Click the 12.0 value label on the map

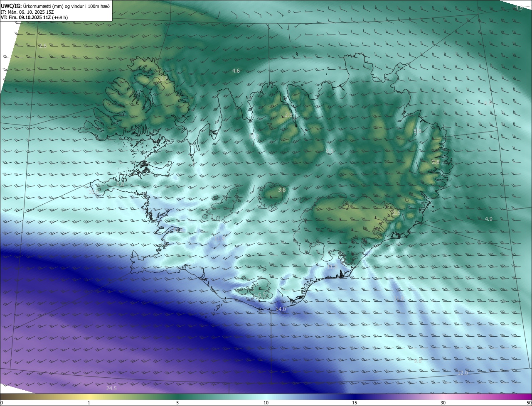pos(463,373)
